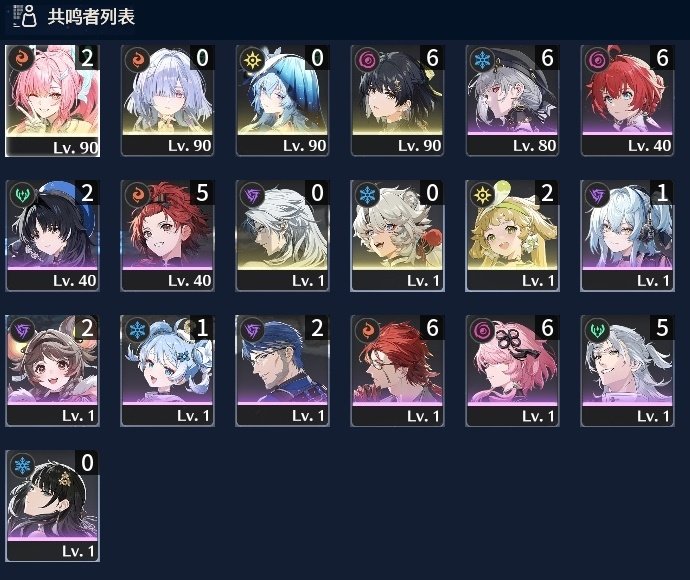
Task: Select the brown-haired bear-eared girl card
Action: pos(52,371)
